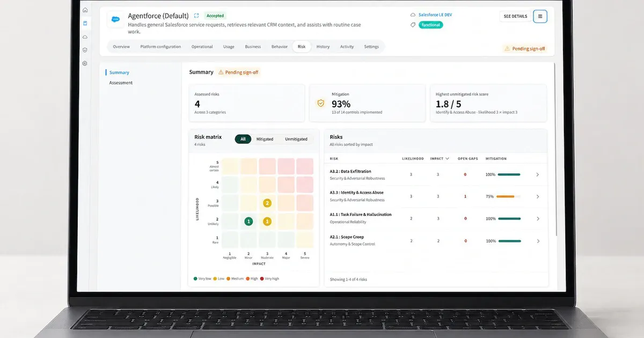Filter the risk matrix to Unmitigated

tap(296, 139)
